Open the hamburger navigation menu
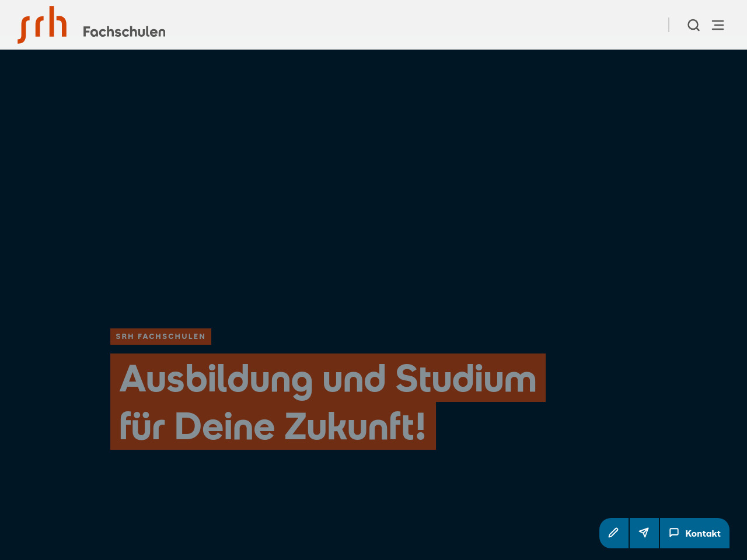The width and height of the screenshot is (747, 560). pyautogui.click(x=718, y=25)
